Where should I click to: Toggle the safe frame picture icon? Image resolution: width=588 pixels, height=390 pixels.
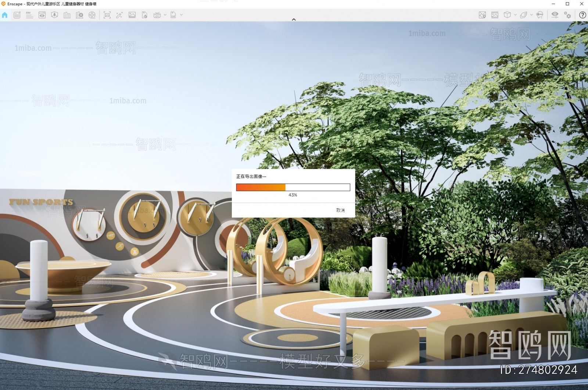point(495,15)
